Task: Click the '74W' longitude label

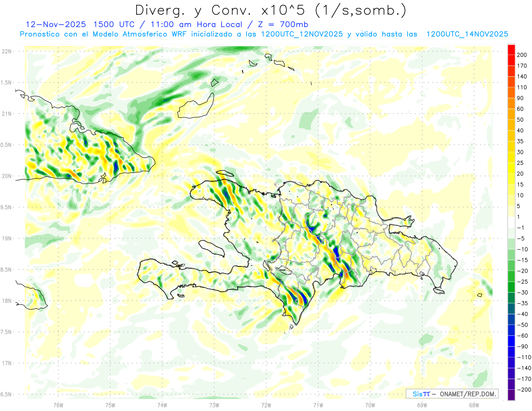Action: pos(162,405)
